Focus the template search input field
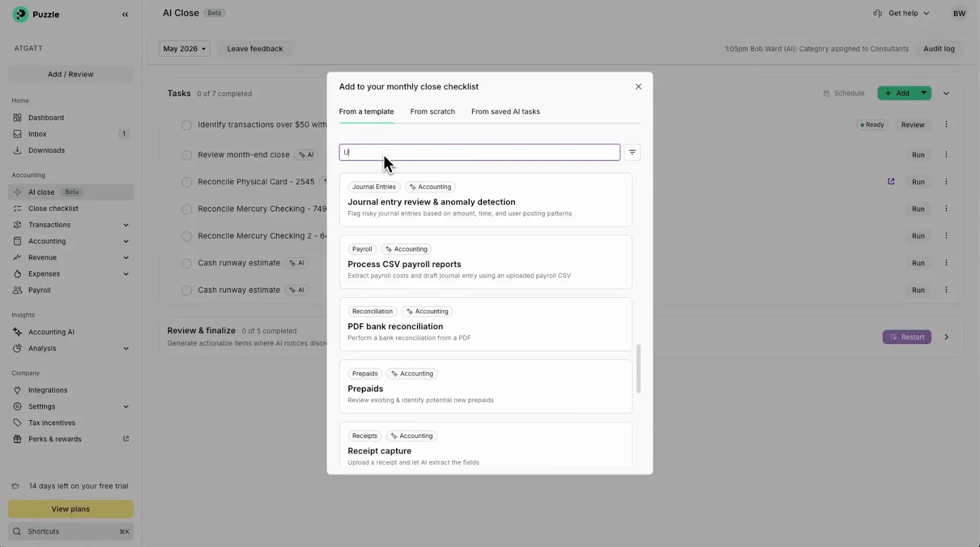Image resolution: width=980 pixels, height=547 pixels. pos(480,152)
